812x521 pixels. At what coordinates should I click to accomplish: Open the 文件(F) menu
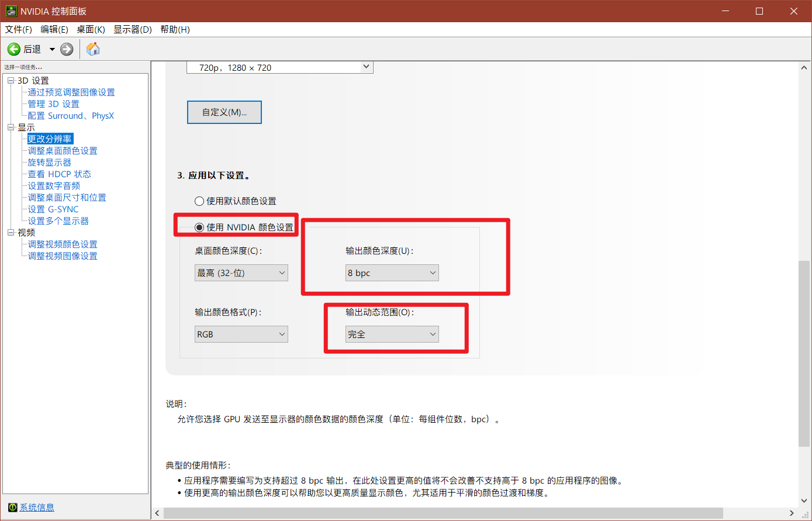pos(18,29)
